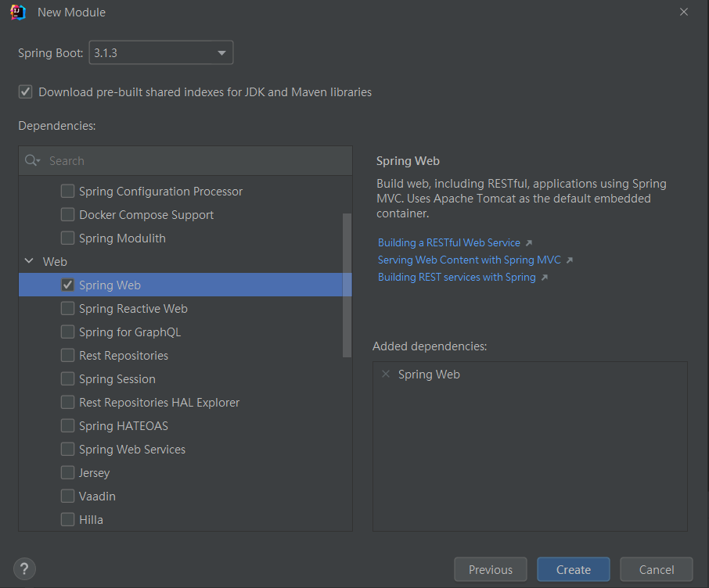Viewport: 709px width, 588px height.
Task: Select the Spring Session row label
Action: pos(117,378)
